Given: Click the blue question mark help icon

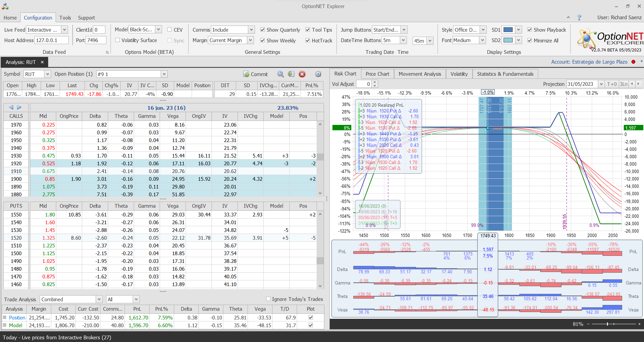Looking at the screenshot, I should click(x=579, y=18).
